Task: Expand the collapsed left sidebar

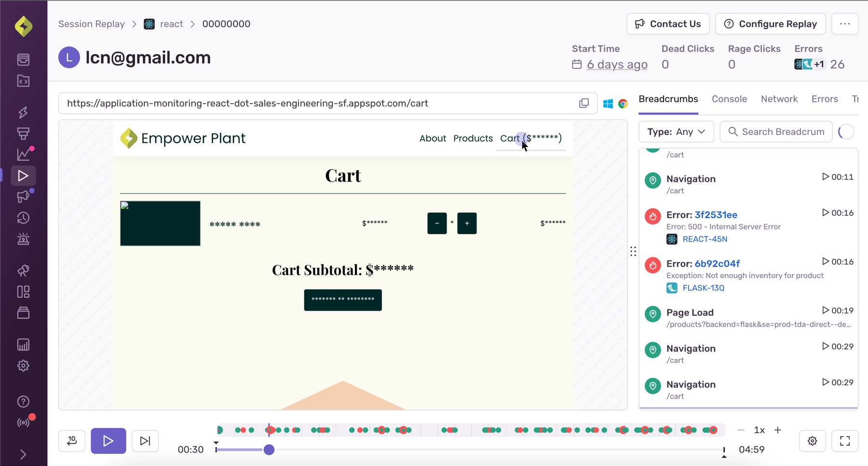Action: point(23,454)
